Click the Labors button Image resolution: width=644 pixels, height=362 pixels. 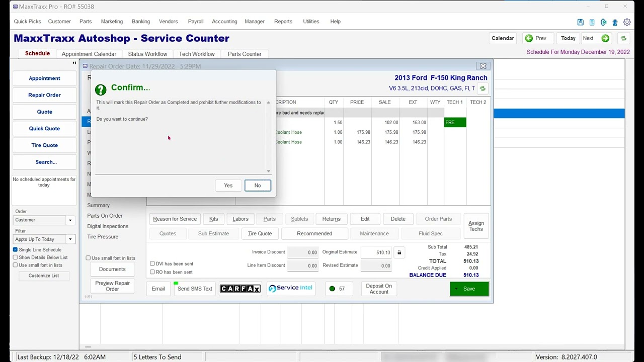tap(240, 219)
